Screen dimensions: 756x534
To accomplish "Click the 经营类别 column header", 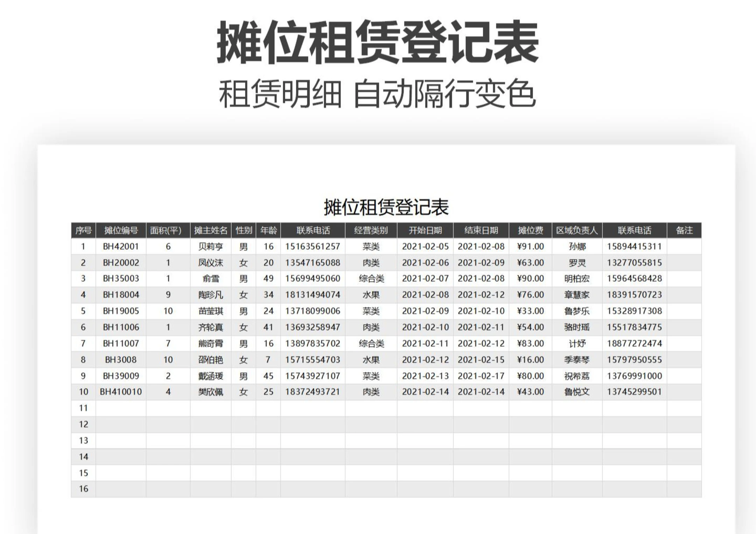I will (x=371, y=230).
